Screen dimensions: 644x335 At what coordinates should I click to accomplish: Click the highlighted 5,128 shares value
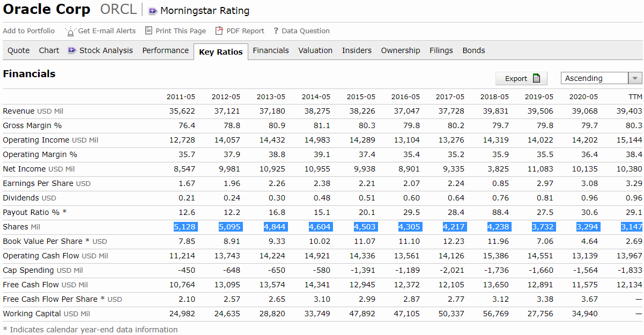184,227
